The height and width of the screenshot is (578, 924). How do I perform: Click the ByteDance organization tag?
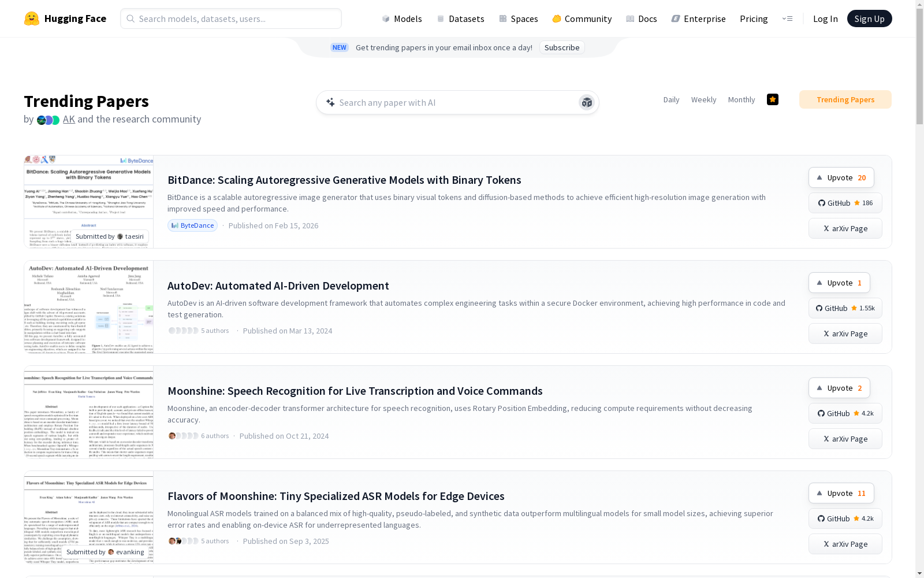[192, 225]
